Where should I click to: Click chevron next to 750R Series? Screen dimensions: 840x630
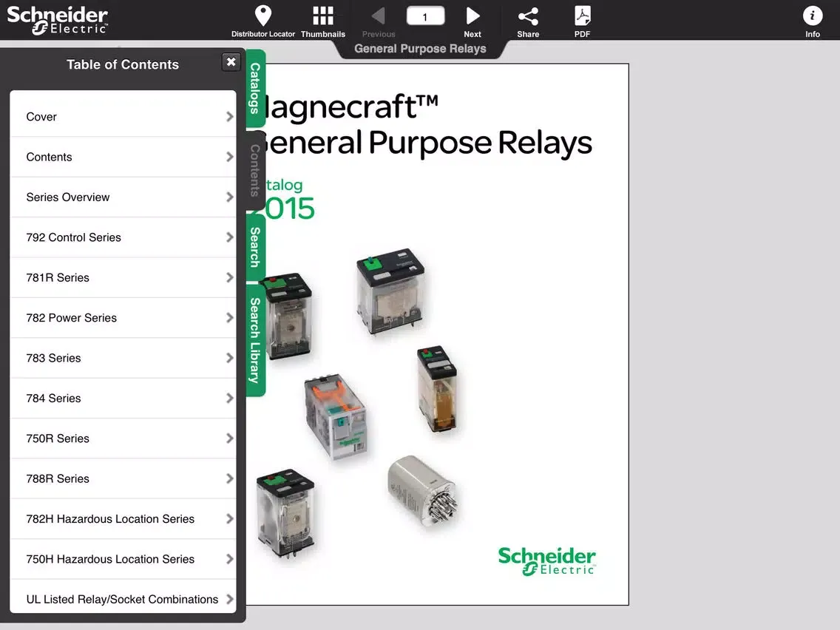coord(230,438)
